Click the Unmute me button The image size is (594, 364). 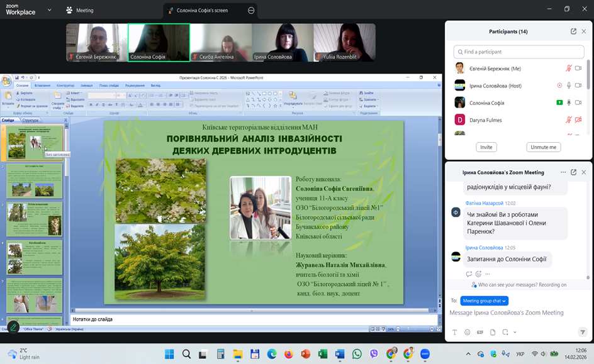coord(543,147)
